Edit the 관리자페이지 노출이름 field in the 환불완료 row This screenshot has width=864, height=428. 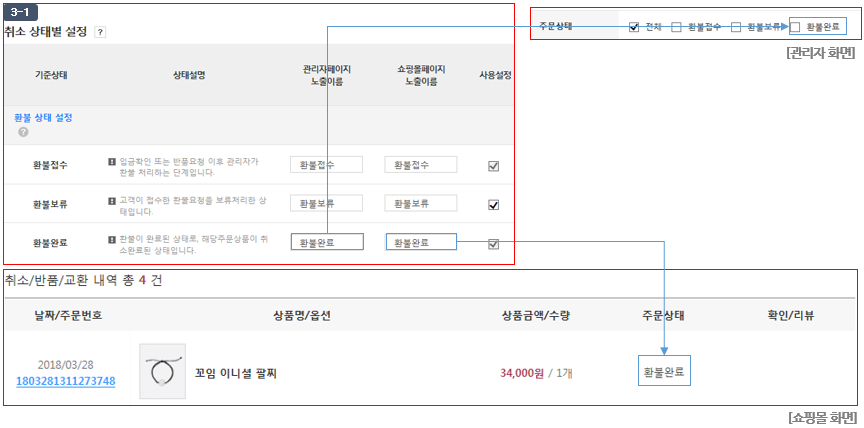(x=327, y=242)
